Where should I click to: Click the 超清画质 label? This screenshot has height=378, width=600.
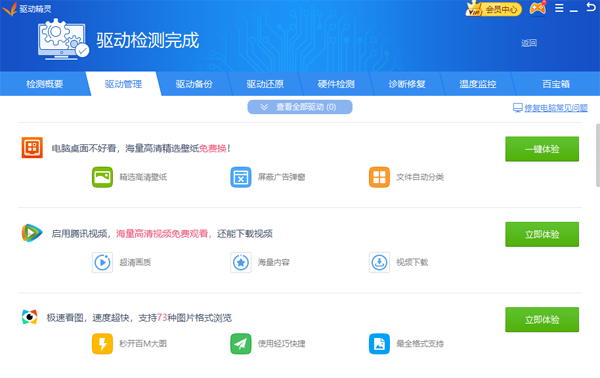135,262
